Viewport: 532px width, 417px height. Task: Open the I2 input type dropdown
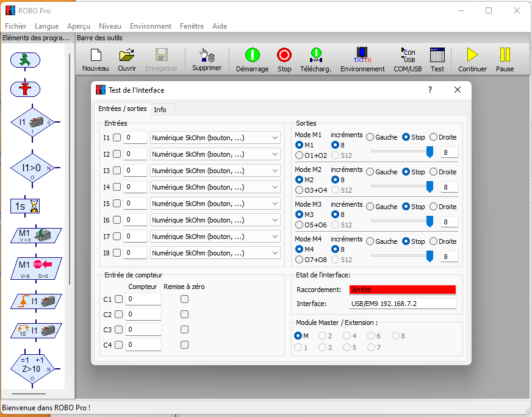(x=215, y=154)
